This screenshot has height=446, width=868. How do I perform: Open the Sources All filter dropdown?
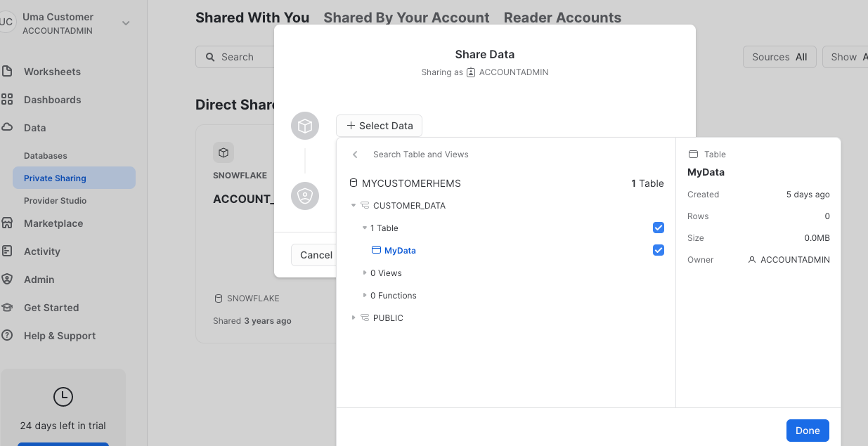tap(779, 57)
